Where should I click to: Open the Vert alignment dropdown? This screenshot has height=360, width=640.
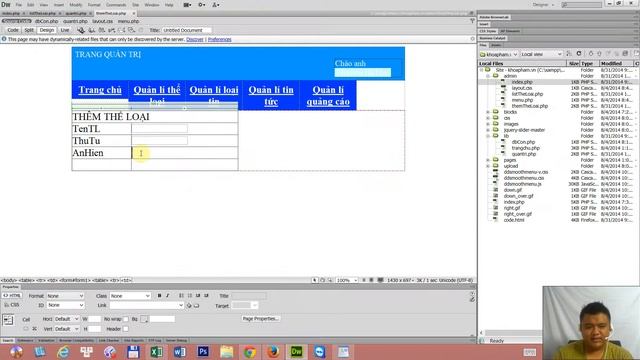67,329
